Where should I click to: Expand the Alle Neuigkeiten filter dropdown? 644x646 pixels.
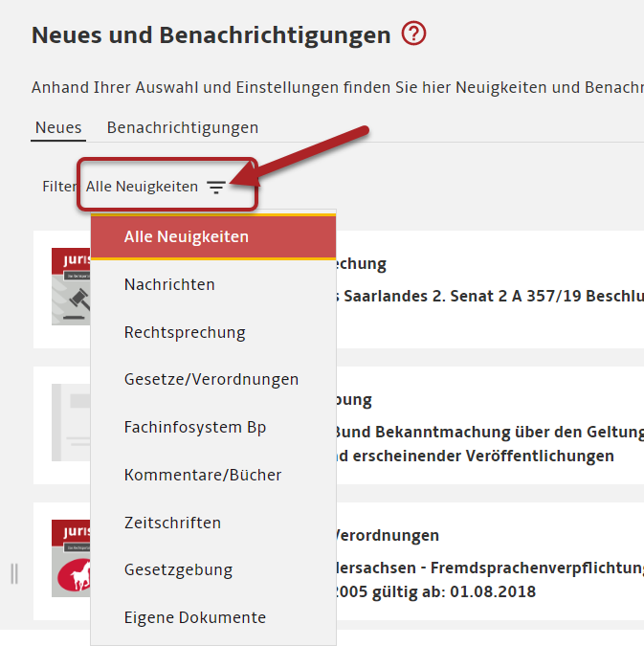[142, 187]
